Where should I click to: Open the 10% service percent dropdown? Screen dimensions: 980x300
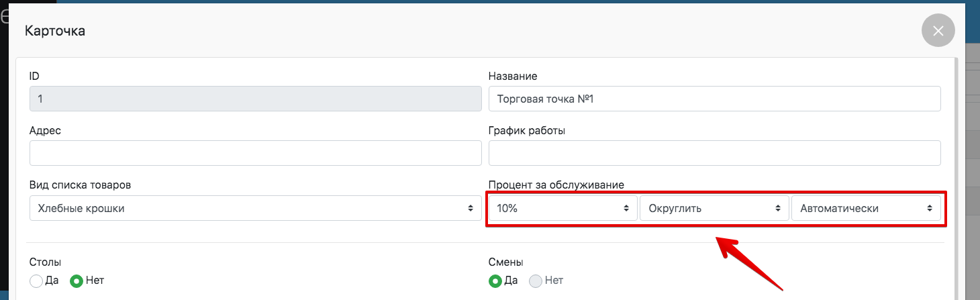click(562, 208)
